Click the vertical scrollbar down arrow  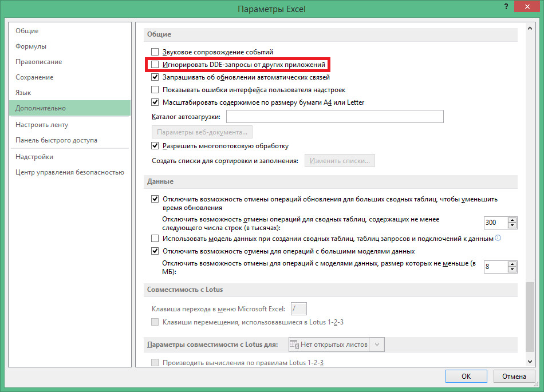pos(529,362)
